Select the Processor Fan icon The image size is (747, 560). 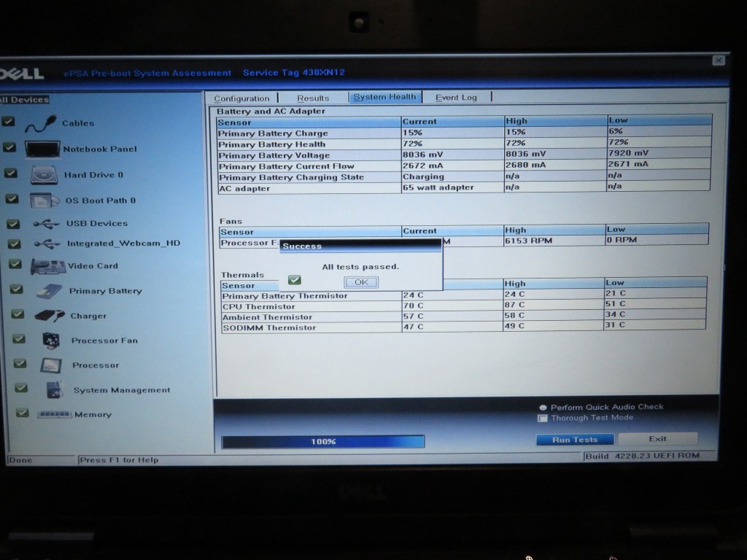[51, 341]
